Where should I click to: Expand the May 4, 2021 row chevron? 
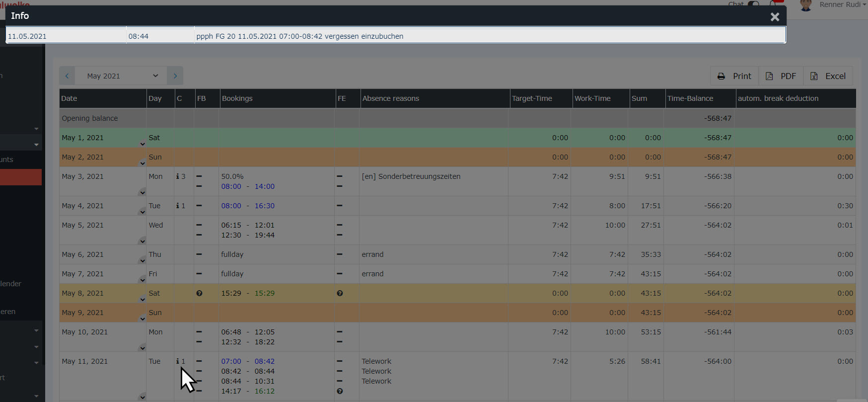pyautogui.click(x=142, y=212)
